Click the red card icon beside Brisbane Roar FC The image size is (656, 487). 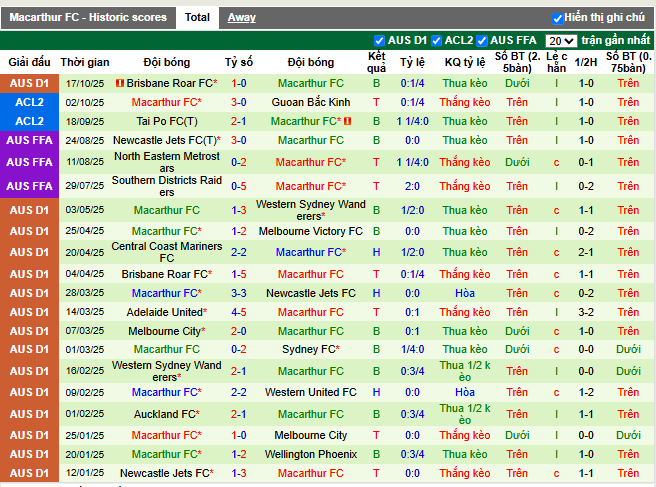[x=120, y=84]
